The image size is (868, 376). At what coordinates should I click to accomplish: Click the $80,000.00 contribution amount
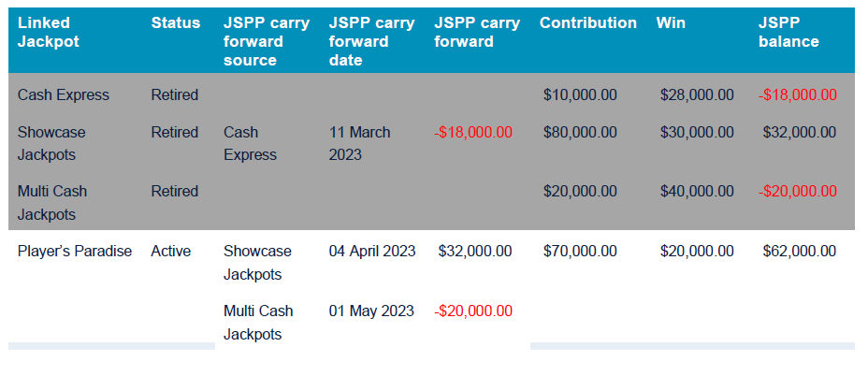click(580, 132)
